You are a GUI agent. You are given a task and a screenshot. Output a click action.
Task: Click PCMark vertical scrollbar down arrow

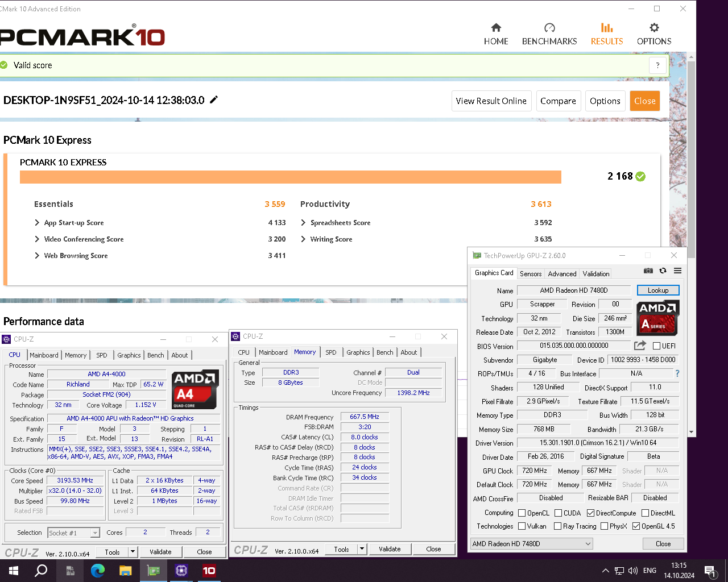(x=692, y=432)
